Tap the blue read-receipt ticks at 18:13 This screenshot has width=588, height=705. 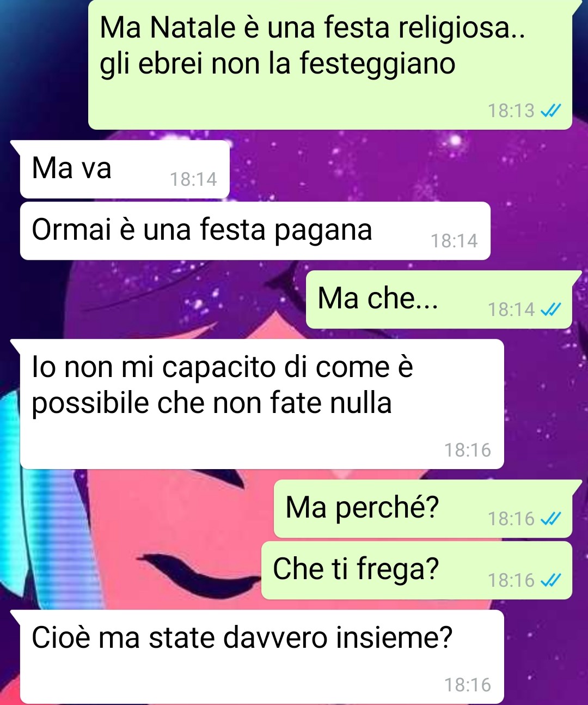tap(550, 111)
